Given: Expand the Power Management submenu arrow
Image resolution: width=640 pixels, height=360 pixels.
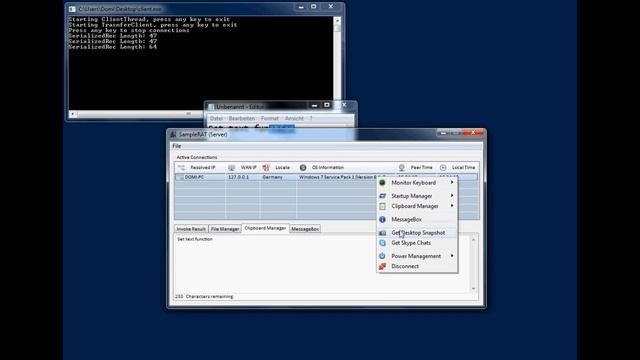Looking at the screenshot, I should (452, 256).
